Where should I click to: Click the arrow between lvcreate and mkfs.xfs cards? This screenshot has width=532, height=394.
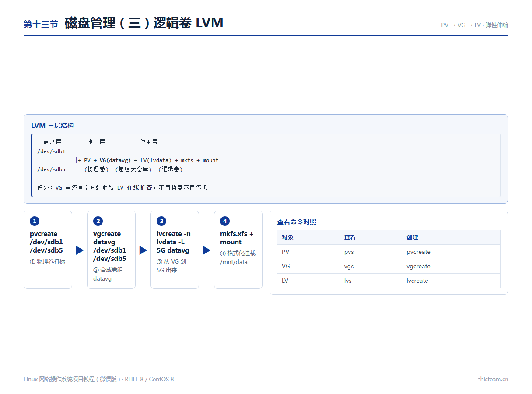(206, 250)
